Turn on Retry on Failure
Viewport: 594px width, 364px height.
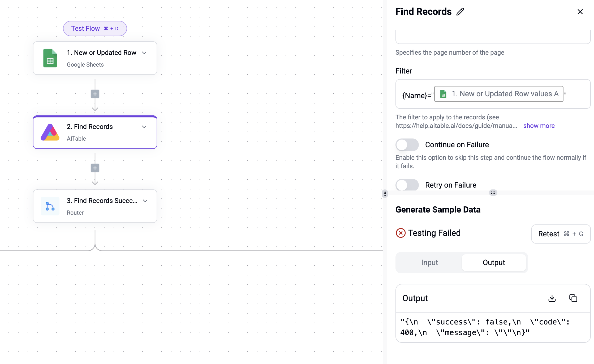pos(407,185)
